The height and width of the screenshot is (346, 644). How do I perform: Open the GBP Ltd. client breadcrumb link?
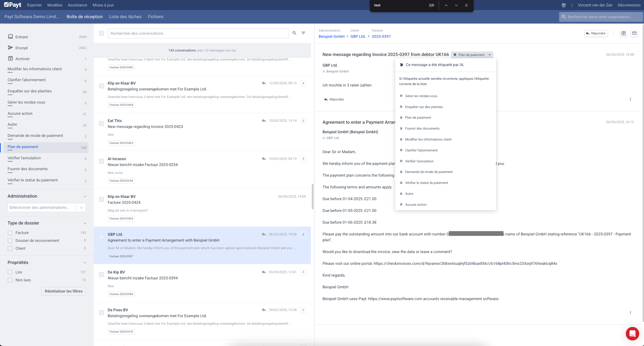click(358, 36)
